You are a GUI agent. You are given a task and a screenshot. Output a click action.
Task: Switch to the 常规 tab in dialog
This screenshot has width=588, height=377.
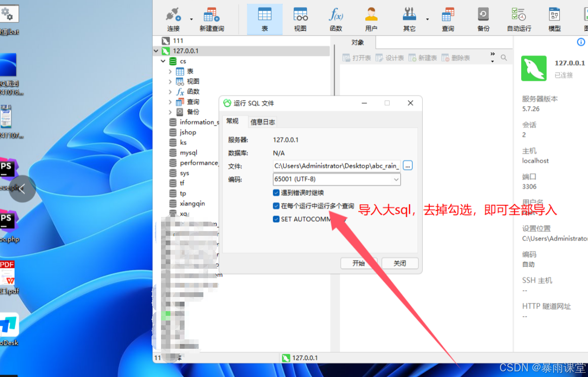(x=233, y=121)
